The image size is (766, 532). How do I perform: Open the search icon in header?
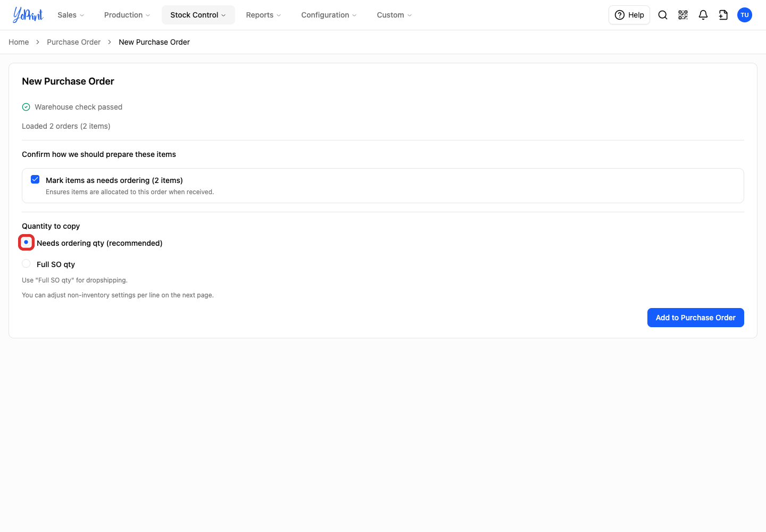pyautogui.click(x=663, y=15)
